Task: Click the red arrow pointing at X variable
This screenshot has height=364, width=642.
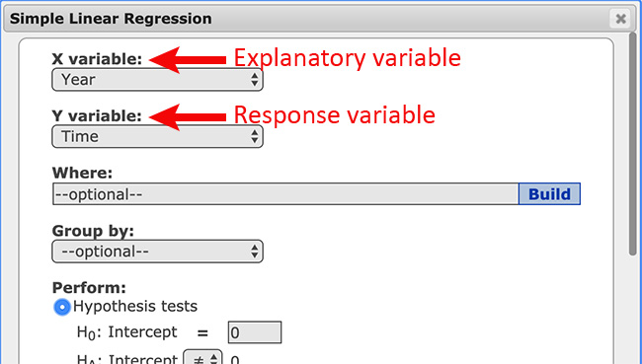Action: [x=188, y=60]
